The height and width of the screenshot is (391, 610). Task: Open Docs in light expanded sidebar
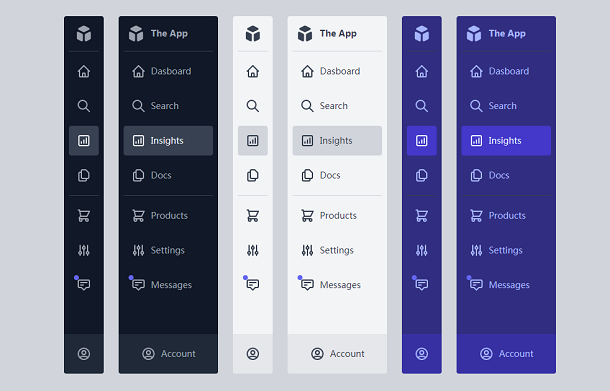(337, 175)
